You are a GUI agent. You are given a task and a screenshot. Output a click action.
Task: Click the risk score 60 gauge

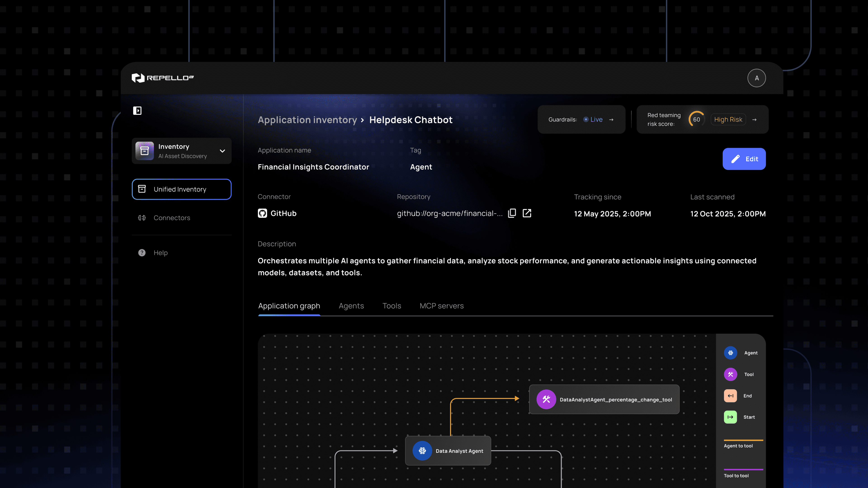coord(696,120)
